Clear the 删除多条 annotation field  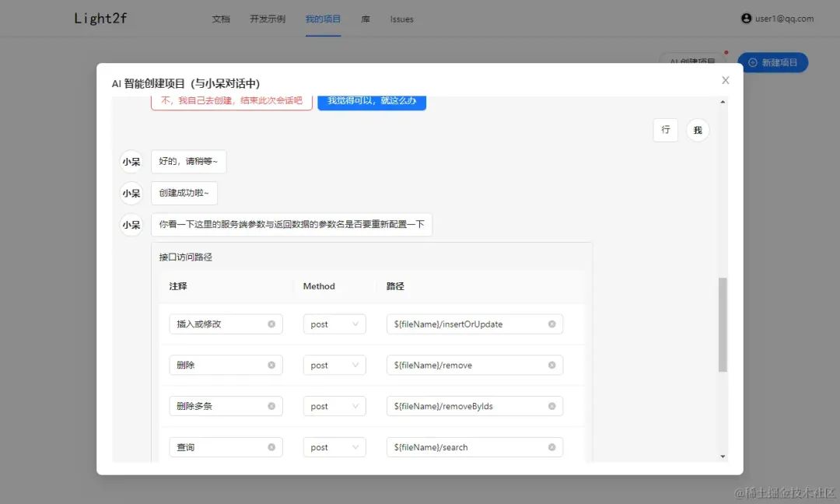click(271, 405)
